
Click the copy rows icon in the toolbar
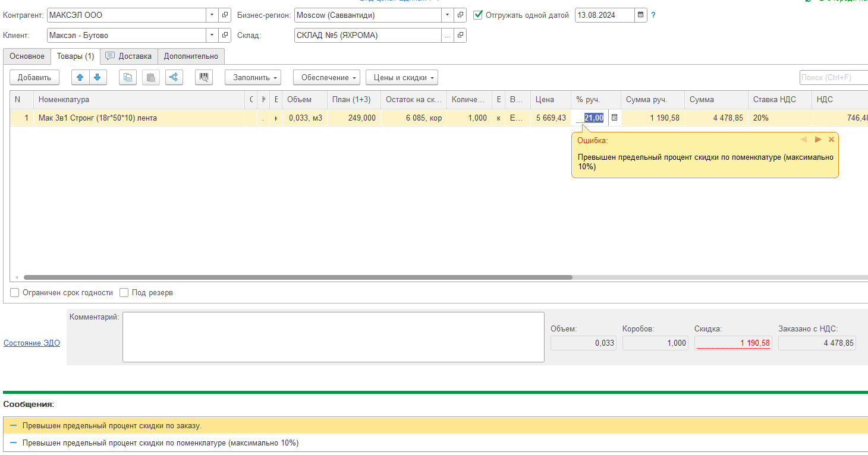tap(128, 77)
